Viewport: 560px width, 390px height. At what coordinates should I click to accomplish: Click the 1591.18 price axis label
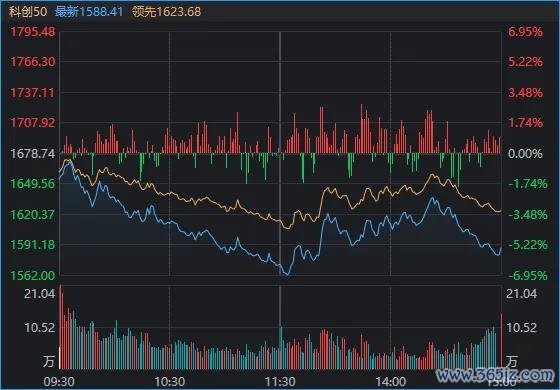tap(33, 245)
